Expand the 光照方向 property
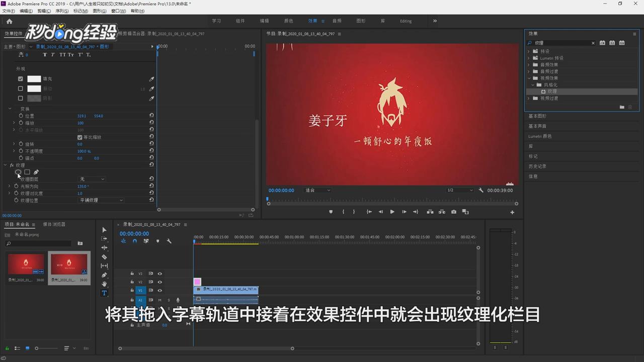 coord(10,186)
